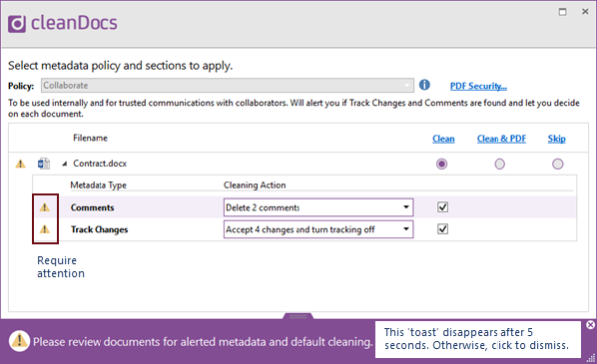The width and height of the screenshot is (597, 364).
Task: Open the Delete 2 comments dropdown
Action: point(318,207)
